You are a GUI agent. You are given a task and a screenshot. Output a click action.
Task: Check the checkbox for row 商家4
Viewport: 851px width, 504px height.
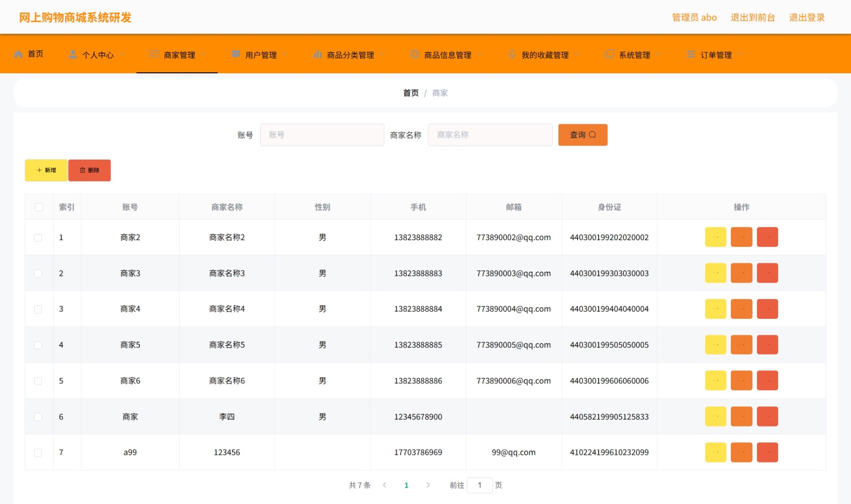(38, 309)
